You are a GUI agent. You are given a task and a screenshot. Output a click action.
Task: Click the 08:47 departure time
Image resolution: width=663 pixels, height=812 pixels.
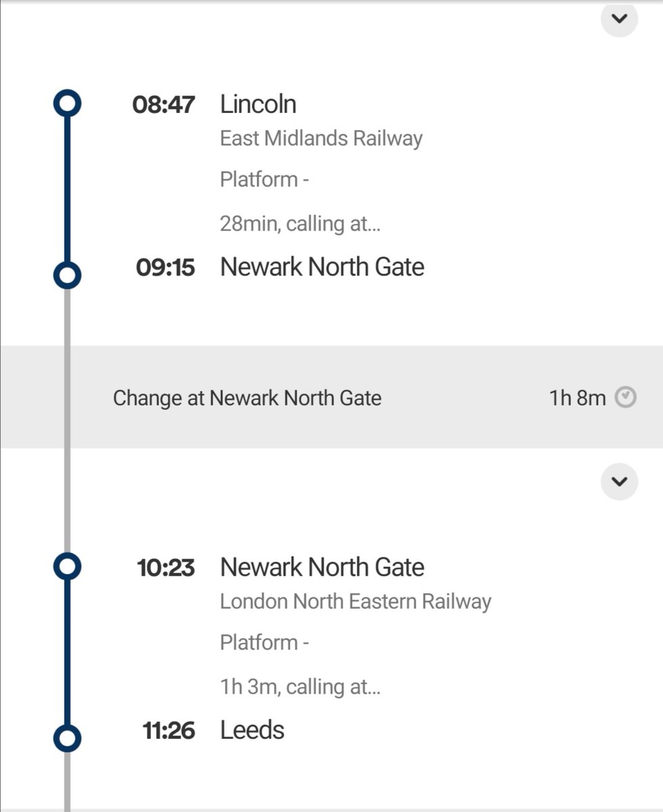[x=164, y=104]
